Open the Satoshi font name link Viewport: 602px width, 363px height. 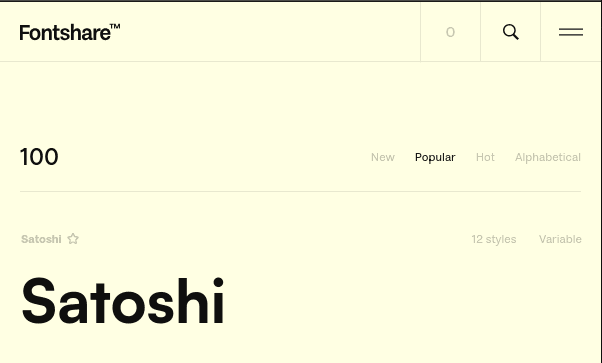41,239
